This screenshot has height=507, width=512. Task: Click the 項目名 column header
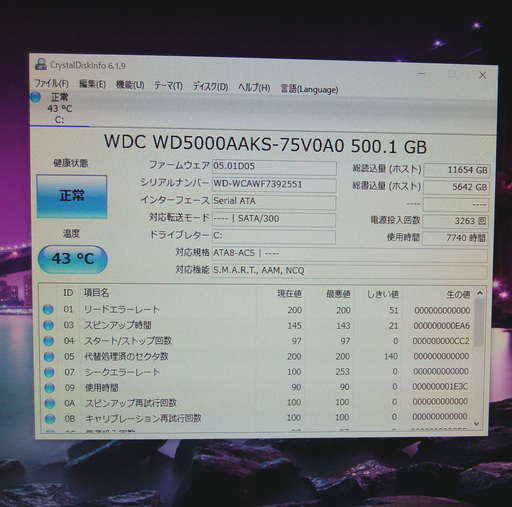pos(168,293)
